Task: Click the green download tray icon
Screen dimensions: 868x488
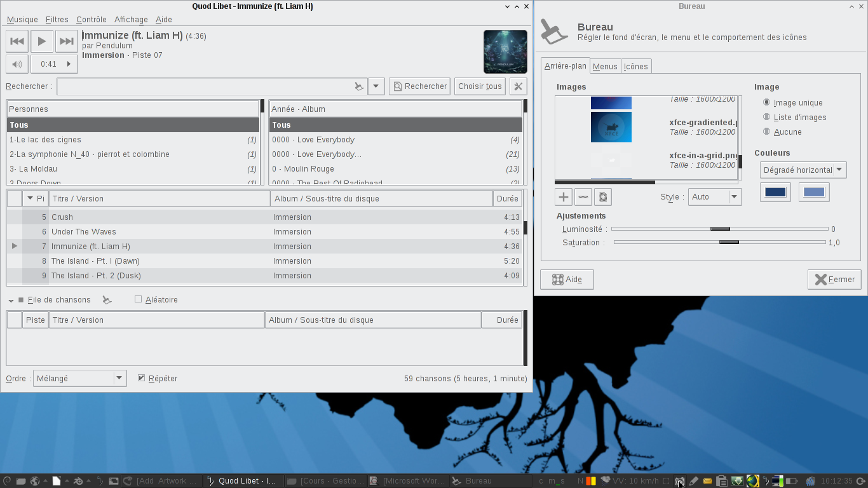Action: (737, 481)
